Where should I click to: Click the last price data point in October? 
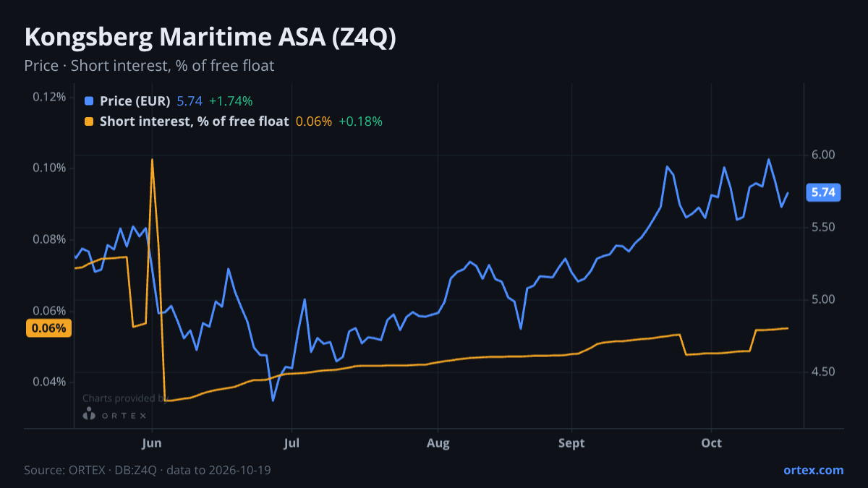[788, 193]
